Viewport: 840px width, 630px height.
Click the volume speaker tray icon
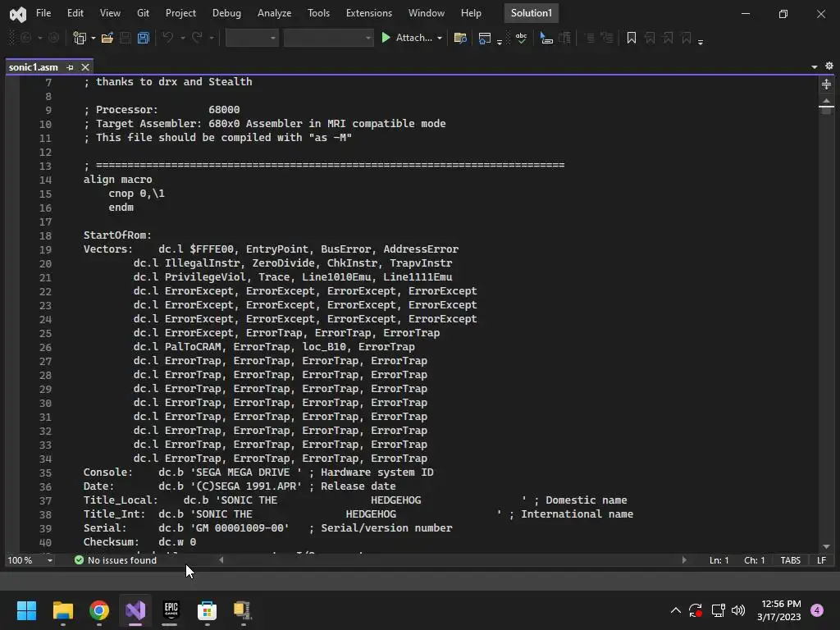pos(738,610)
